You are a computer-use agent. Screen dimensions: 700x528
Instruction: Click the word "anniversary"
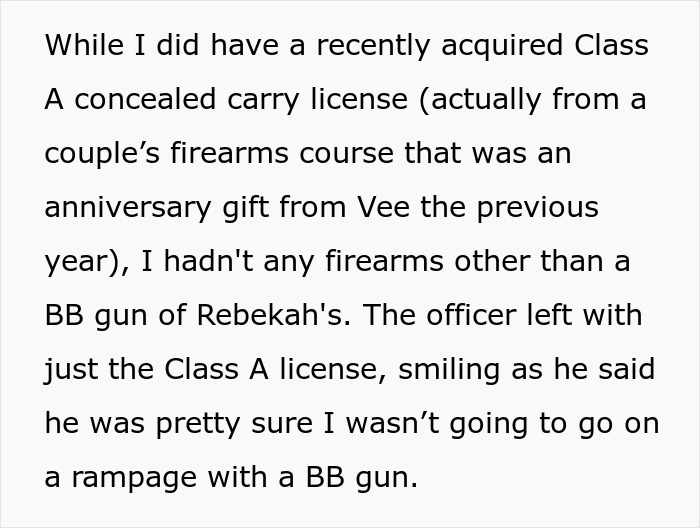click(x=124, y=208)
